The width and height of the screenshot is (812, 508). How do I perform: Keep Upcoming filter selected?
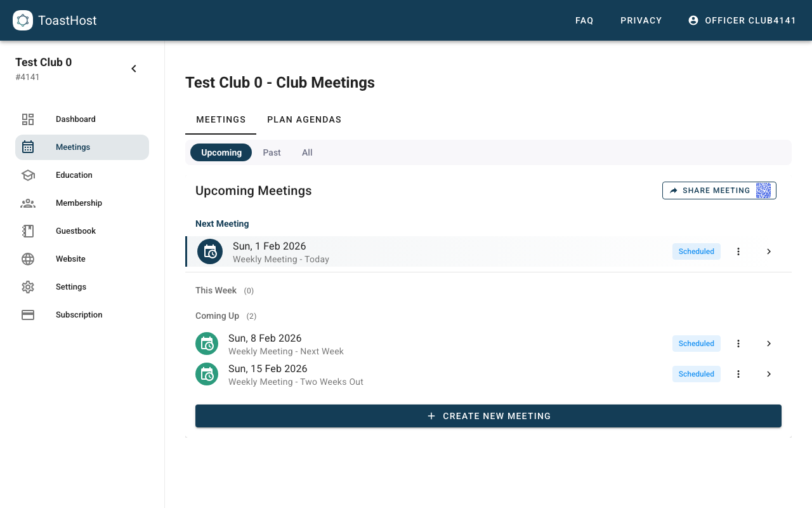[221, 152]
